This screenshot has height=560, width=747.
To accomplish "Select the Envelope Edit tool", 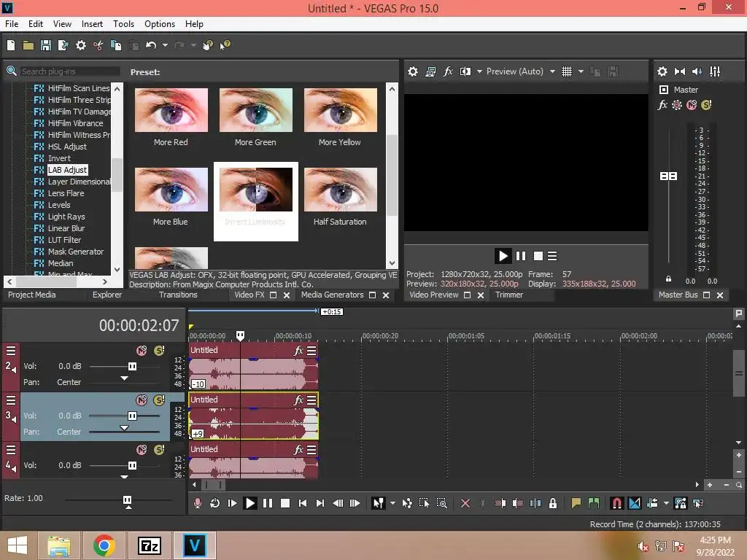I will tap(407, 503).
